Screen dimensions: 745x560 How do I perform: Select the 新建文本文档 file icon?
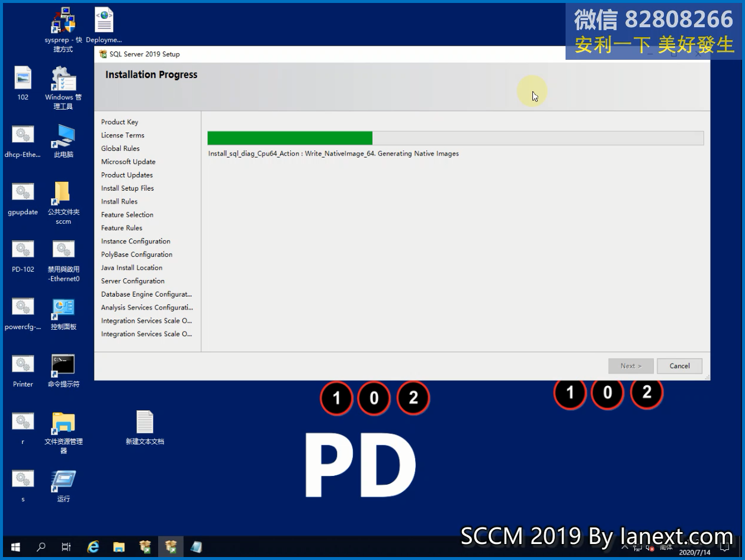[x=144, y=422]
